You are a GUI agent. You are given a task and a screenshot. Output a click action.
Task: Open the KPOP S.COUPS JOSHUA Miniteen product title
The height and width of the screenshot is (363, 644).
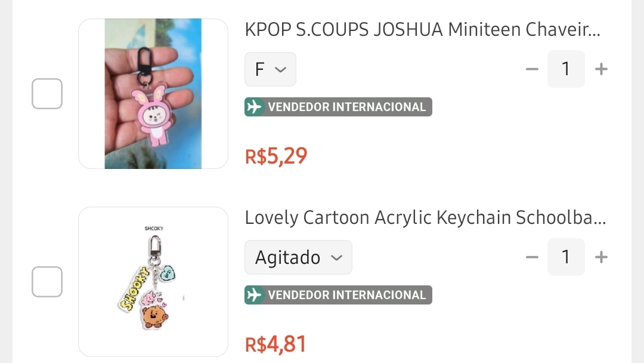422,29
